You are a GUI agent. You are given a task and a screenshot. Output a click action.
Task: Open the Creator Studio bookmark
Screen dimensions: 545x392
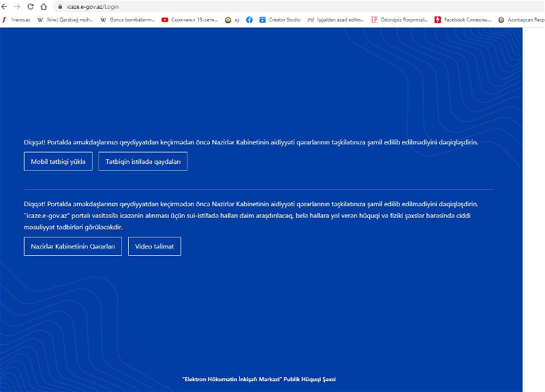[x=280, y=20]
